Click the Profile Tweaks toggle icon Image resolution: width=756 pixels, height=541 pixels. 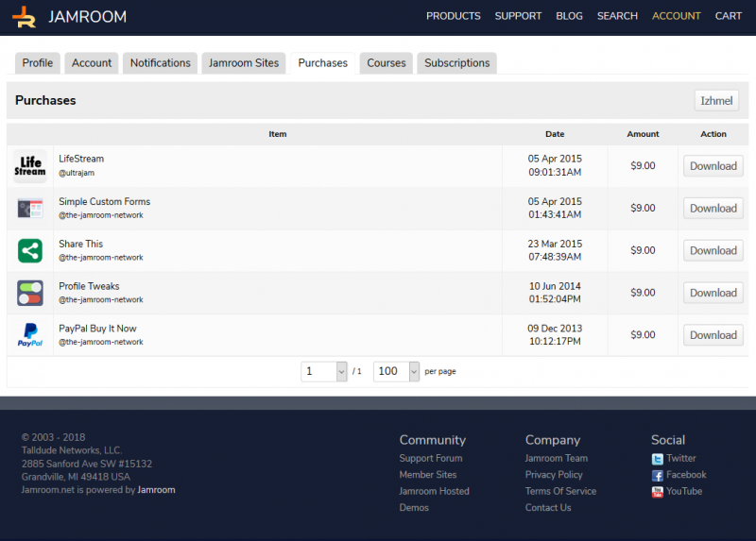pyautogui.click(x=30, y=293)
